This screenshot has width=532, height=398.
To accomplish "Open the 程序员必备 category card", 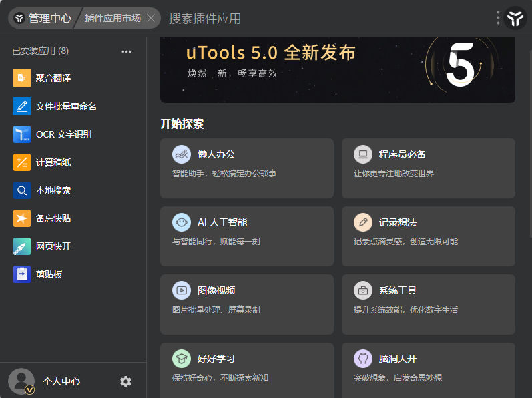I will pos(429,168).
